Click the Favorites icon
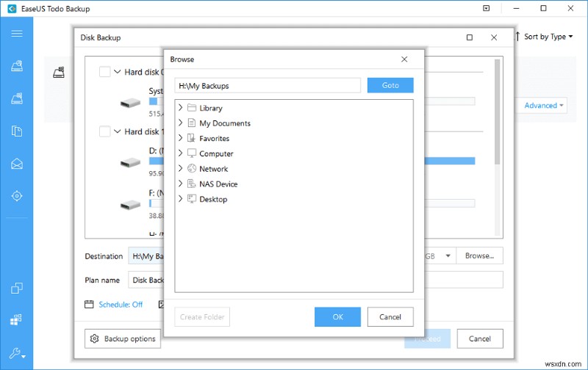This screenshot has height=370, width=588. (191, 138)
